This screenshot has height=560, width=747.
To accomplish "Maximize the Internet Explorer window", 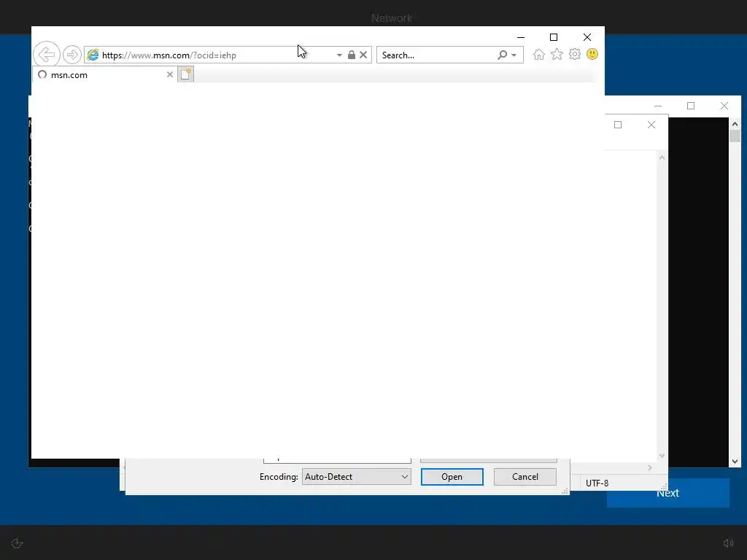I will point(554,37).
